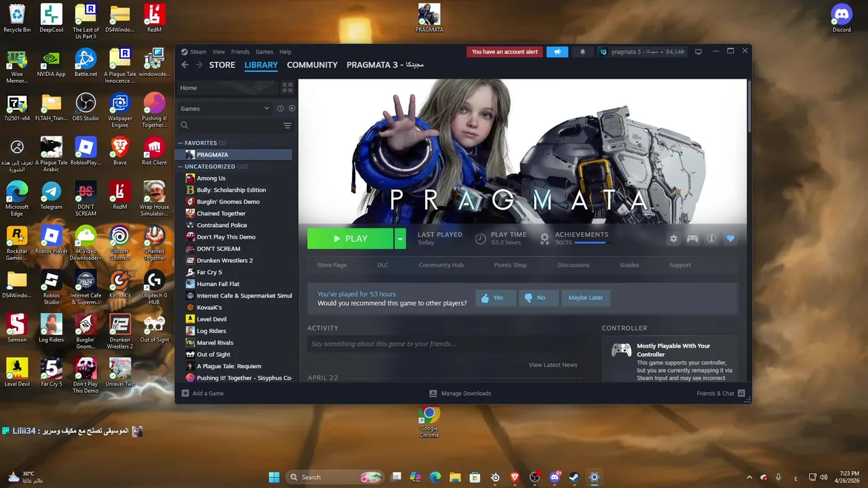This screenshot has width=868, height=488.
Task: Open Ubisoft Connect desktop shortcut
Action: (x=120, y=243)
